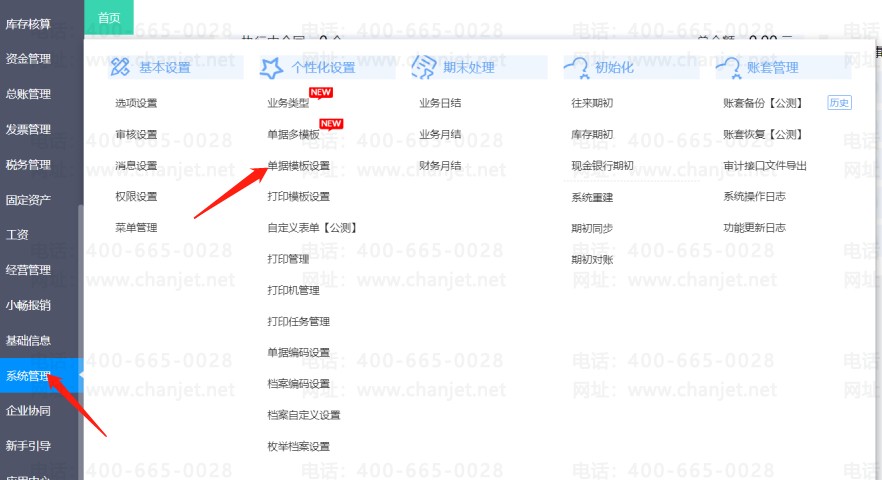Image resolution: width=882 pixels, height=480 pixels.
Task: Open 选项设置 link
Action: 136,103
